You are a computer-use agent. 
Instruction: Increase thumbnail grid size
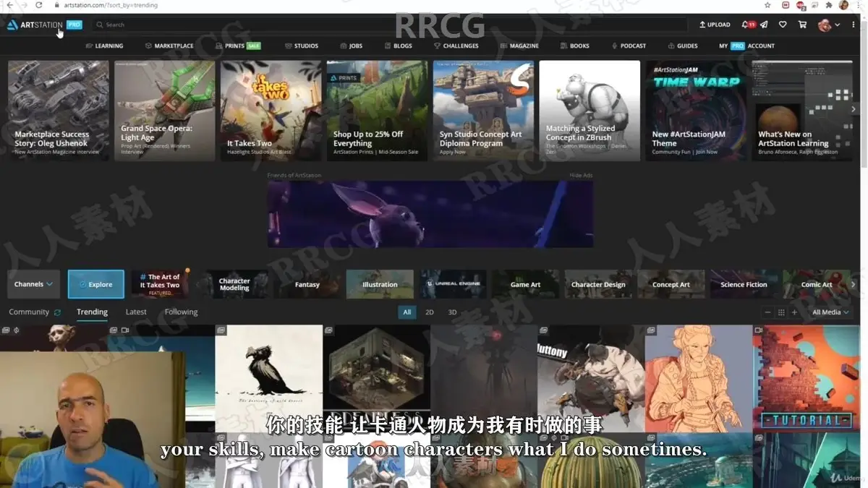(794, 312)
